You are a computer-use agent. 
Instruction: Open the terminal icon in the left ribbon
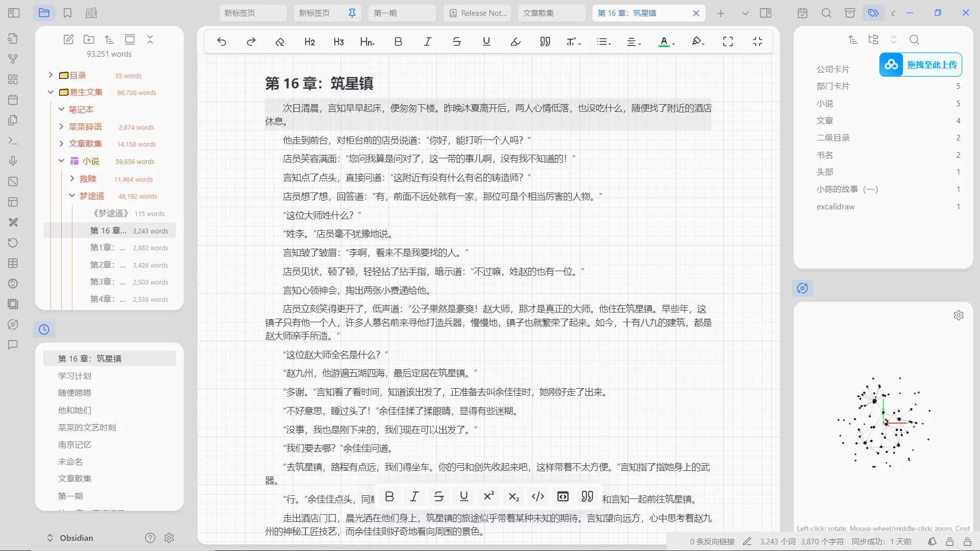pos(13,140)
